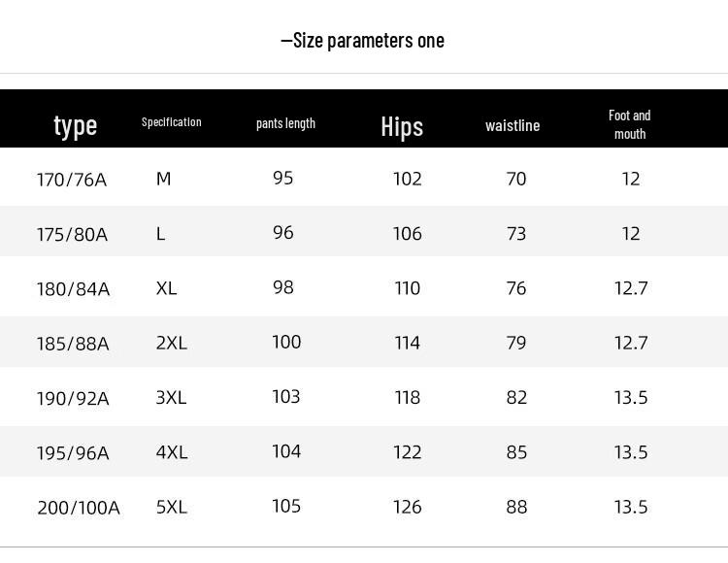Select the 'Specification' column header
728x563 pixels.
point(172,122)
